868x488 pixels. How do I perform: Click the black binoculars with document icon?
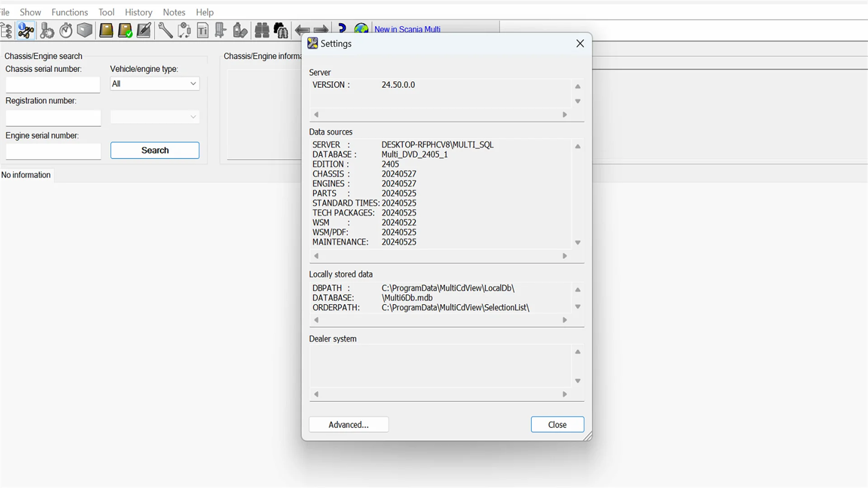tap(281, 30)
